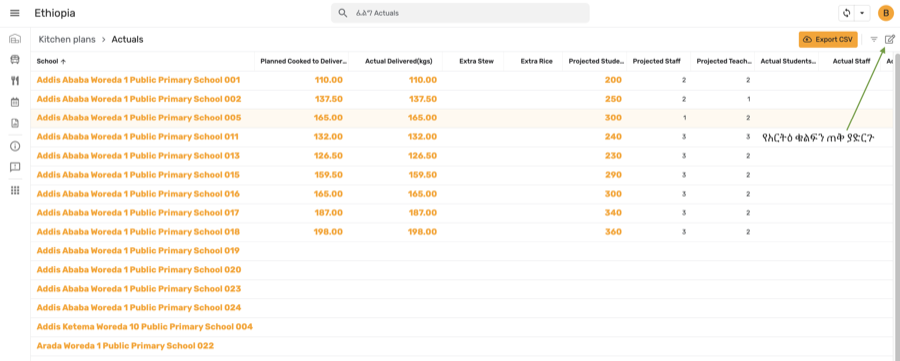Open the info circle sidebar icon
Screen dimensions: 900x361
pos(15,146)
